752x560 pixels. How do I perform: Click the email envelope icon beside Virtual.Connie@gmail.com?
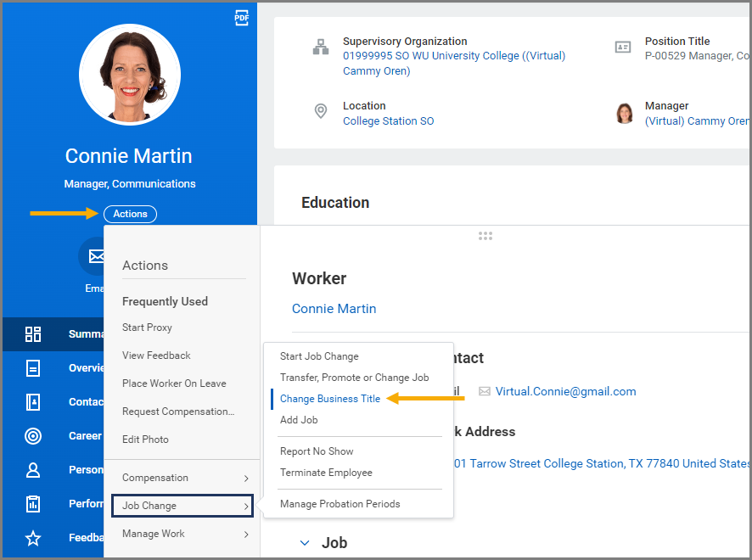[x=485, y=391]
